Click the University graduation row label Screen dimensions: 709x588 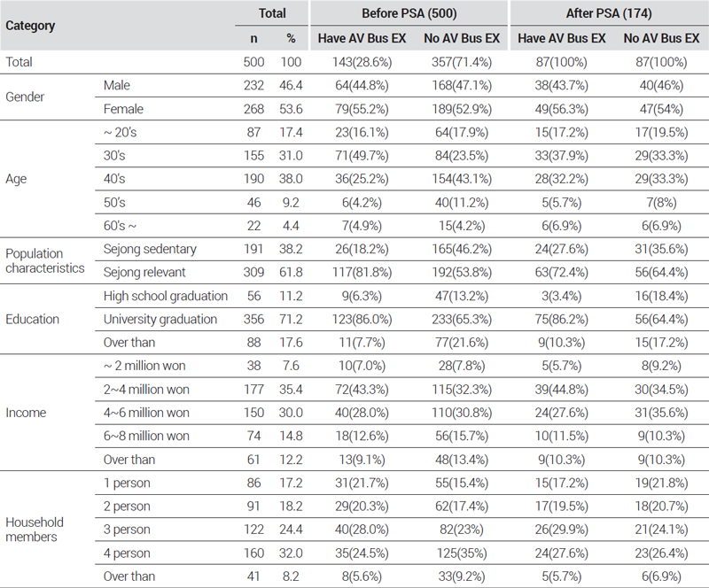click(x=160, y=320)
